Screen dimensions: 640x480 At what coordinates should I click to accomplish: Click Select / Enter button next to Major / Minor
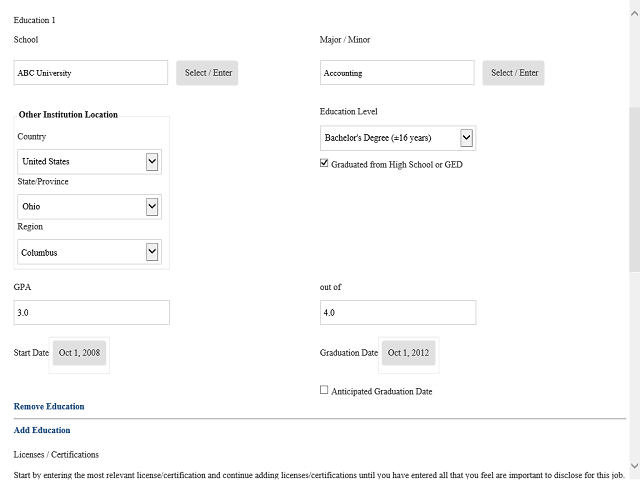(513, 73)
